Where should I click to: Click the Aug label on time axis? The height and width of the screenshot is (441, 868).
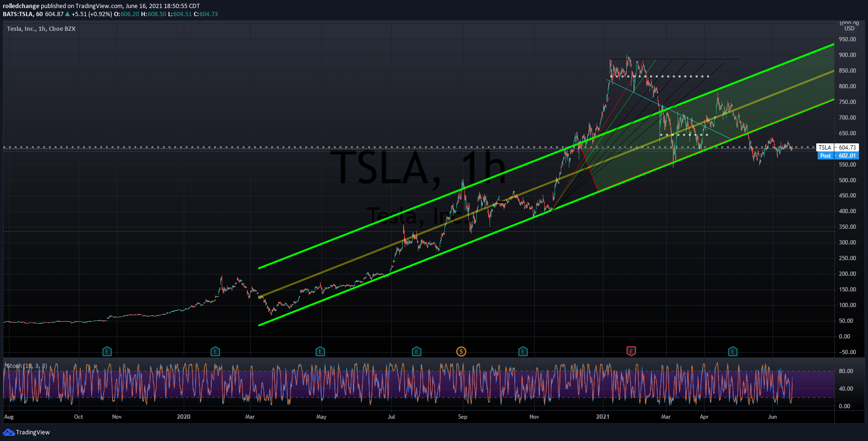point(9,417)
